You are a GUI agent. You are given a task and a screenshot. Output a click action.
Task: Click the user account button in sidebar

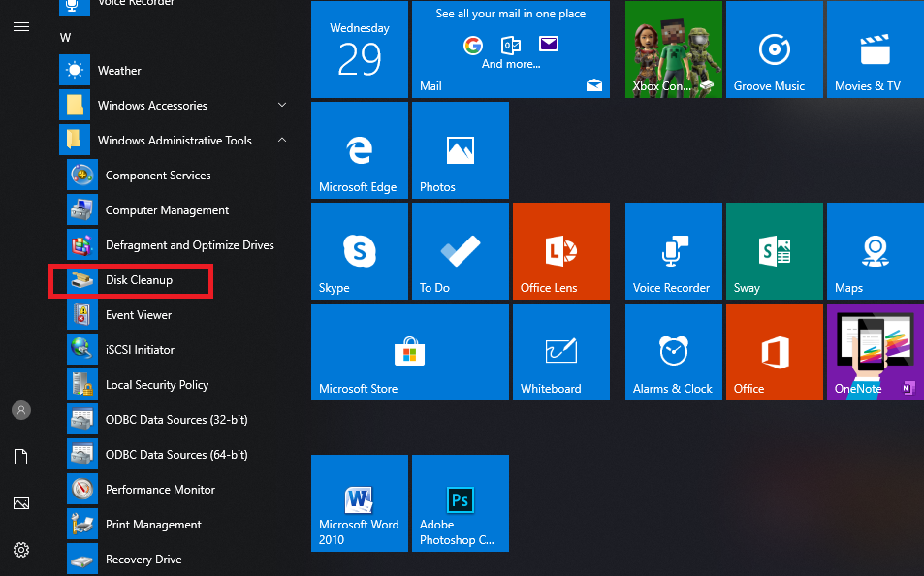pyautogui.click(x=21, y=410)
